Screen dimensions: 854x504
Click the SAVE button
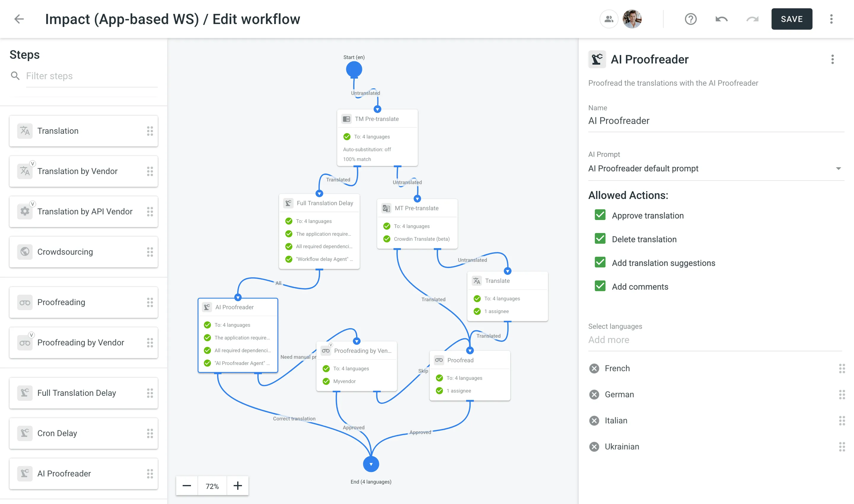[x=792, y=19]
